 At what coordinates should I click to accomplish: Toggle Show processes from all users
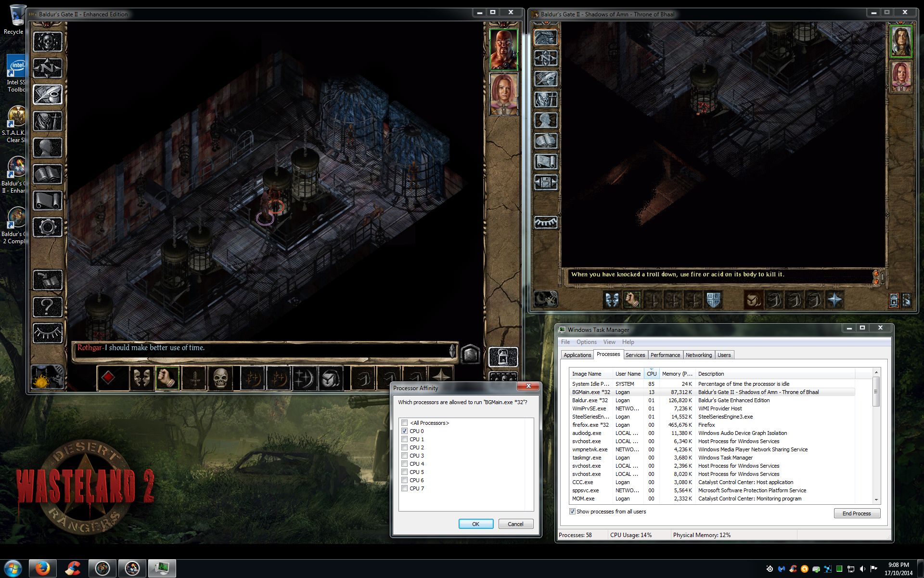(572, 512)
